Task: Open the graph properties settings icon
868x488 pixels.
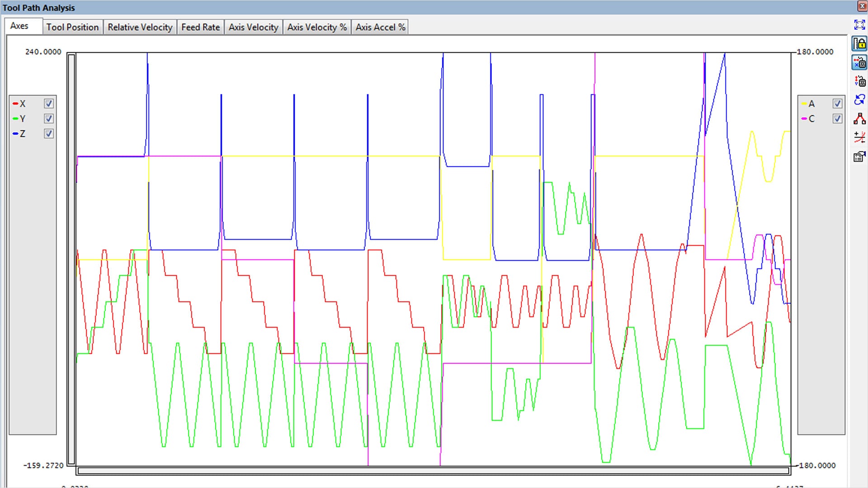Action: (859, 156)
